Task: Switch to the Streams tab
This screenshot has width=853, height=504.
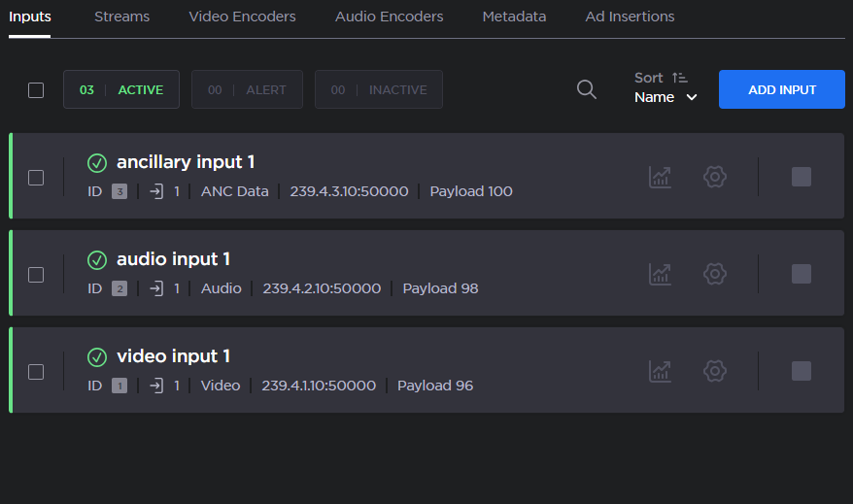Action: click(121, 17)
